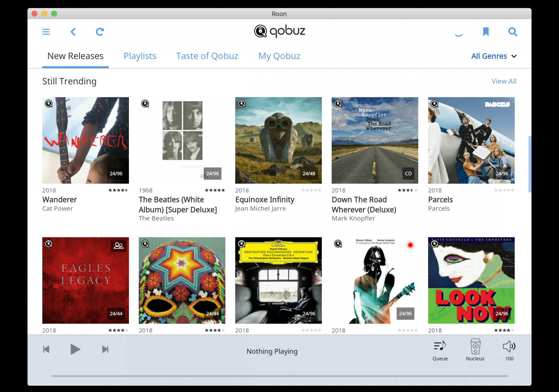Click the CD badge on Down The Road Wherever
Image resolution: width=559 pixels, height=392 pixels.
pos(408,173)
